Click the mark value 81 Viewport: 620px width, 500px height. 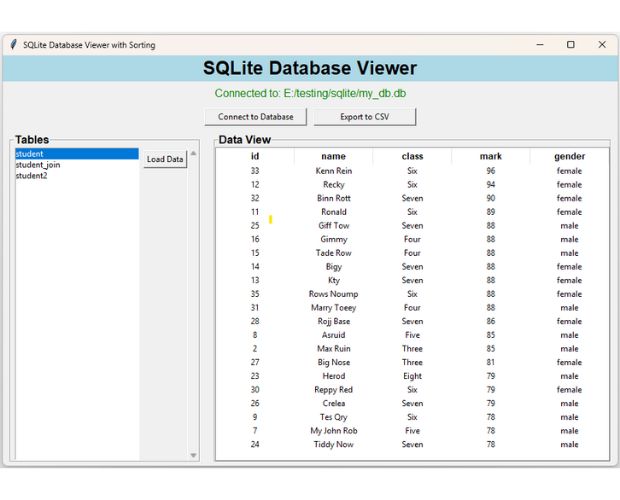coord(491,362)
